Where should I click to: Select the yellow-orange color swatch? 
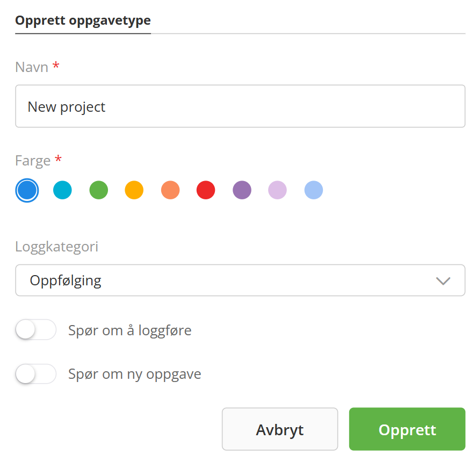[134, 190]
